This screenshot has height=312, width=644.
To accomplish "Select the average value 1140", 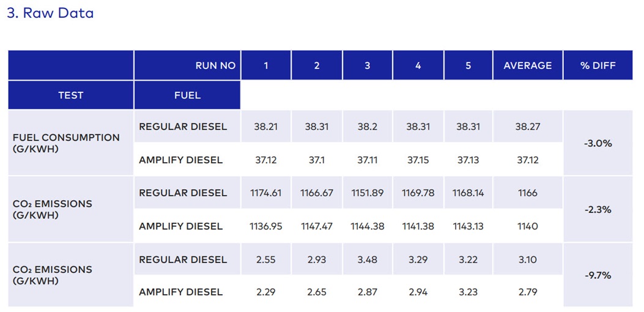I will [x=527, y=226].
